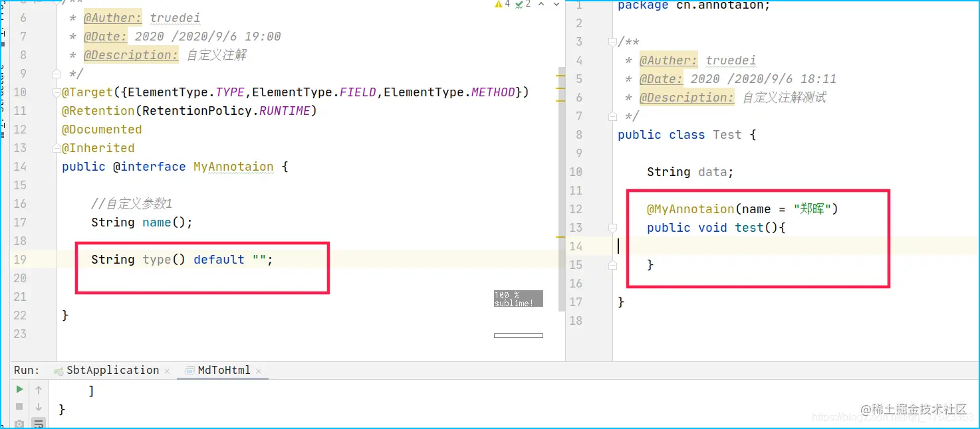Click the yellow warning triangle inspection icon
Screen dimensions: 980x429
click(x=499, y=5)
